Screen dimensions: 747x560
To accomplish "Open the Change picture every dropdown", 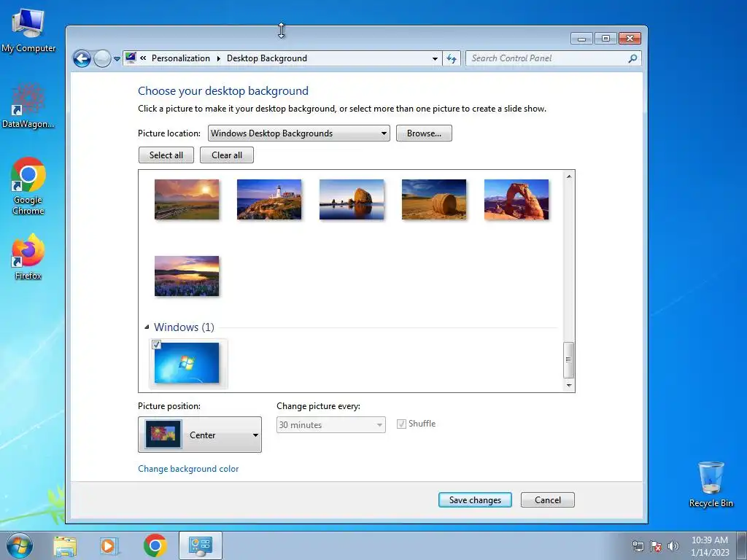I will pos(330,425).
